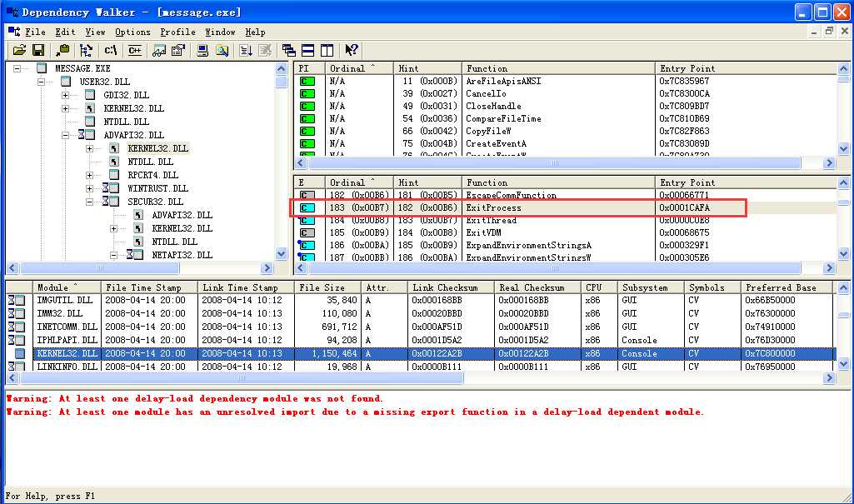This screenshot has width=854, height=504.
Task: Open the module Properties icon
Action: (x=178, y=51)
